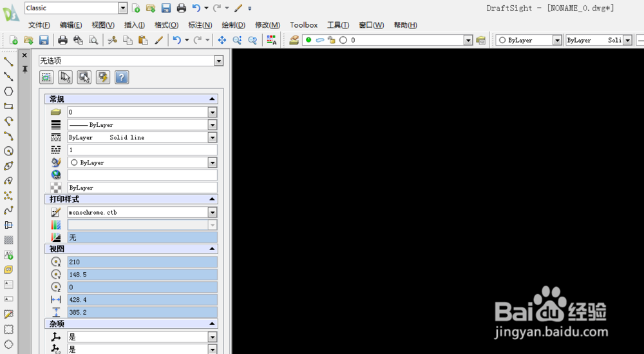
Task: Pin the Properties panel with pushpin icon
Action: coord(24,69)
